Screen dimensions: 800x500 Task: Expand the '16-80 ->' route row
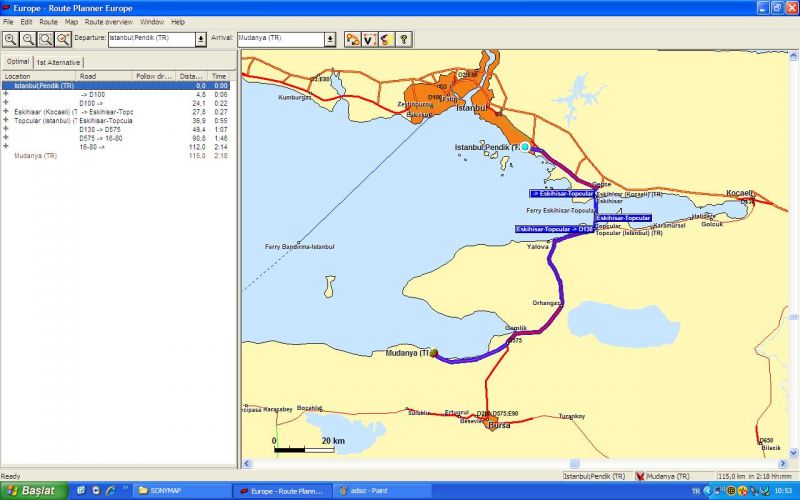(6, 146)
